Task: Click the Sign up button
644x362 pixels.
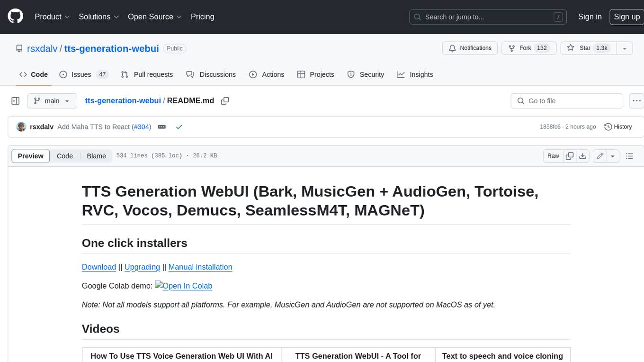Action: click(x=626, y=17)
